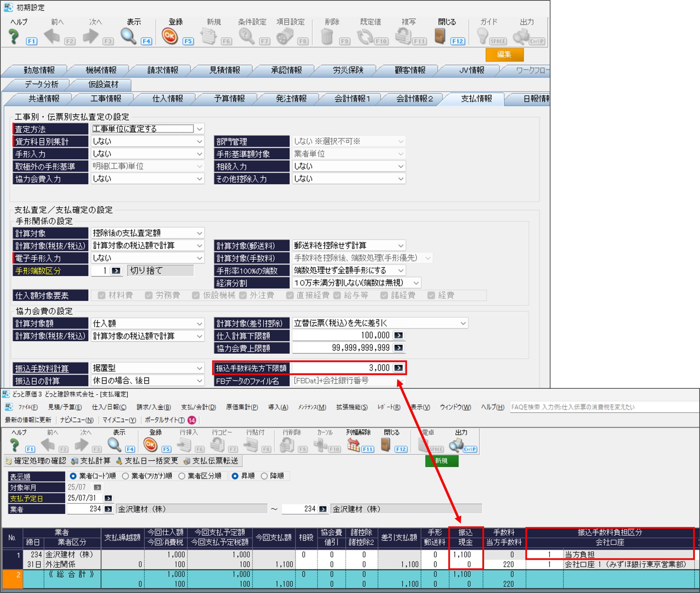Select the 業者区分順 radio button
Screen dimensions: 700x593
[x=182, y=476]
